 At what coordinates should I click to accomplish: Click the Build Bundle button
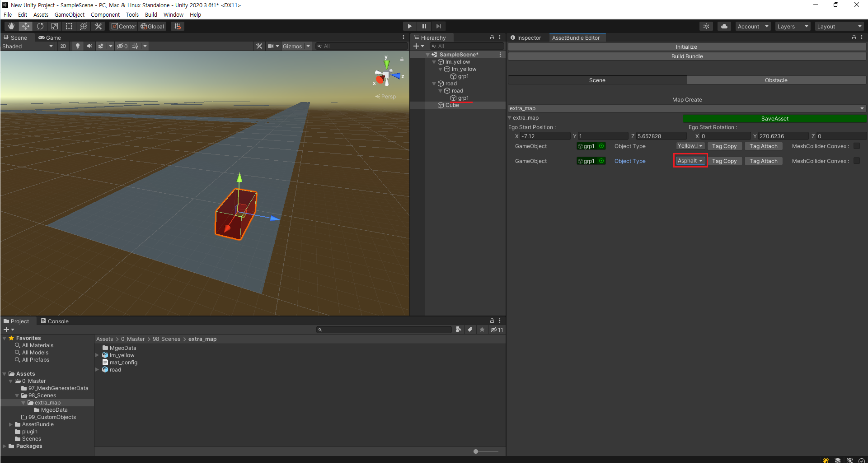point(686,56)
